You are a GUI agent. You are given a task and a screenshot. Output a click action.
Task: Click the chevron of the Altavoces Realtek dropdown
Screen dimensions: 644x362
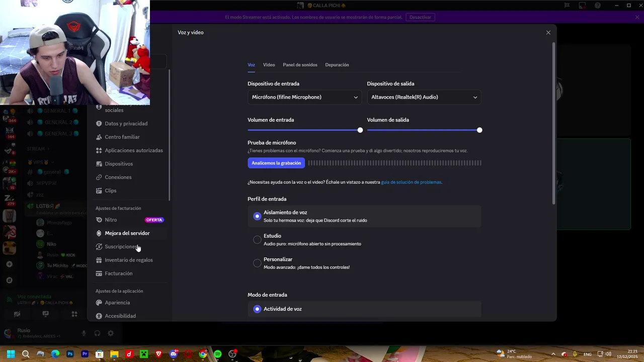tap(475, 97)
